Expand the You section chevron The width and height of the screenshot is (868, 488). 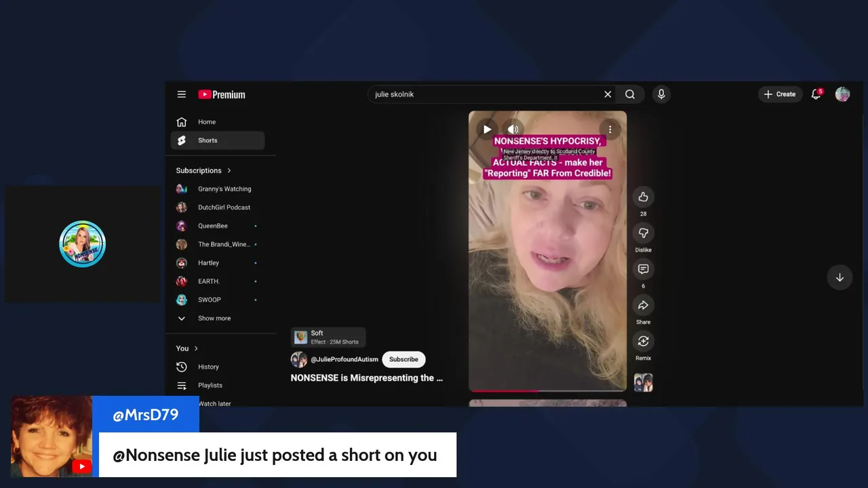(196, 348)
